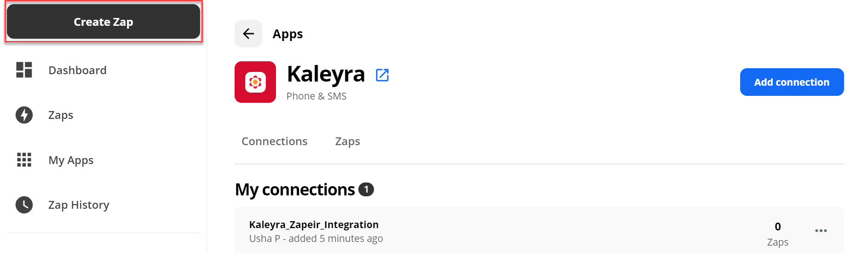Click the Create Zap button
The width and height of the screenshot is (868, 253).
103,22
